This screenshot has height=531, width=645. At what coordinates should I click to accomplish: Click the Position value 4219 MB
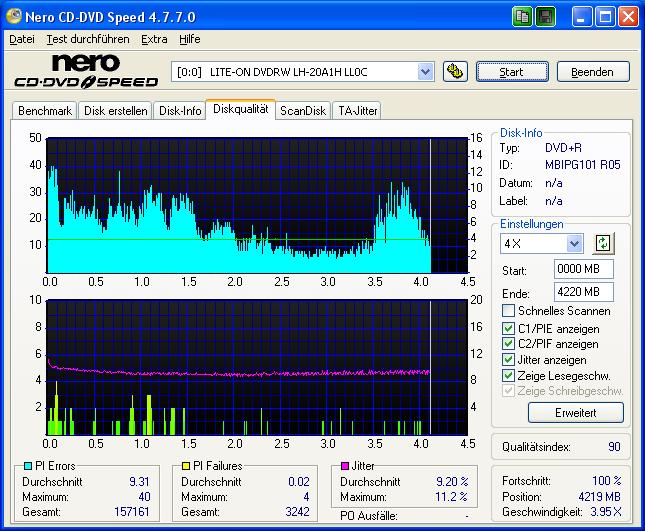pos(599,497)
